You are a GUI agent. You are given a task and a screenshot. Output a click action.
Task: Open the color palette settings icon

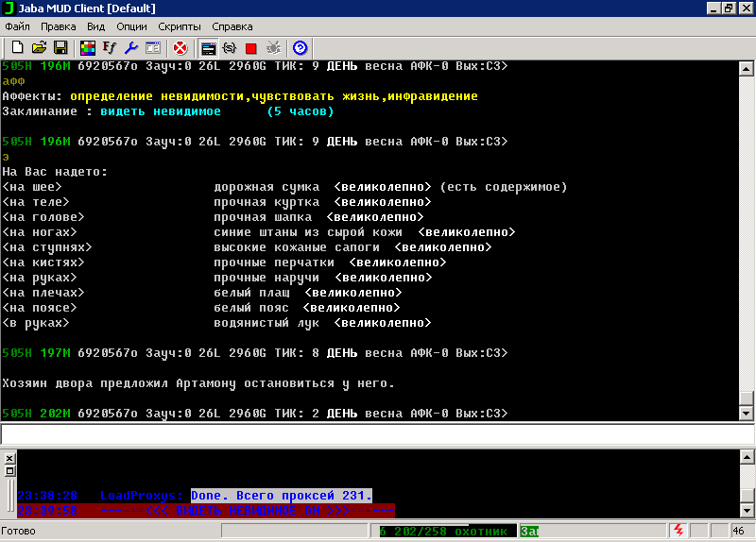pyautogui.click(x=87, y=47)
